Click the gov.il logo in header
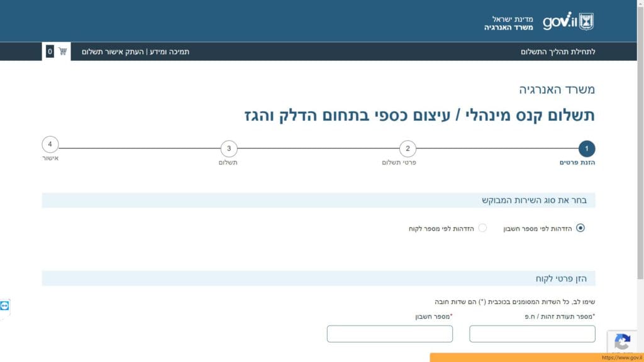Viewport: 644px width, 362px height. point(559,21)
